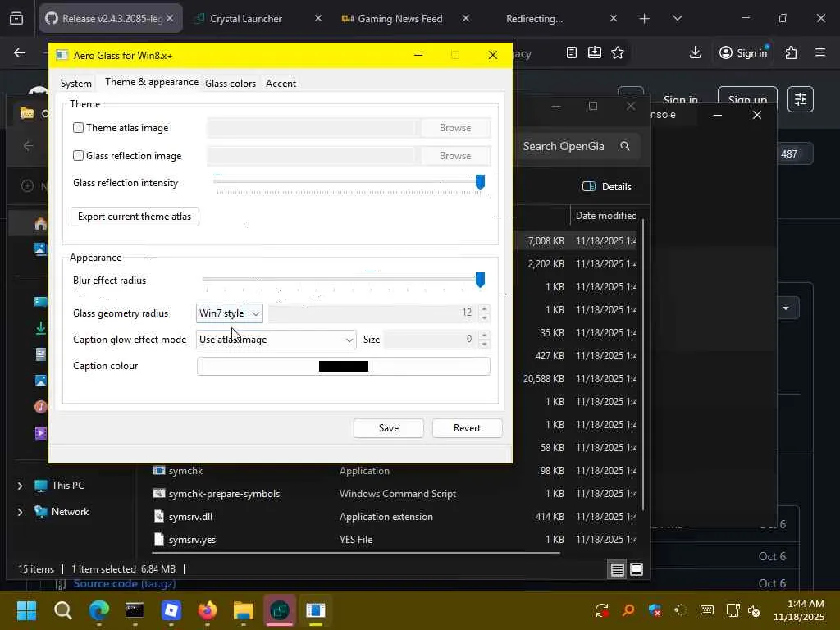Viewport: 840px width, 630px height.
Task: Enable the Theme atlas image checkbox
Action: coord(78,127)
